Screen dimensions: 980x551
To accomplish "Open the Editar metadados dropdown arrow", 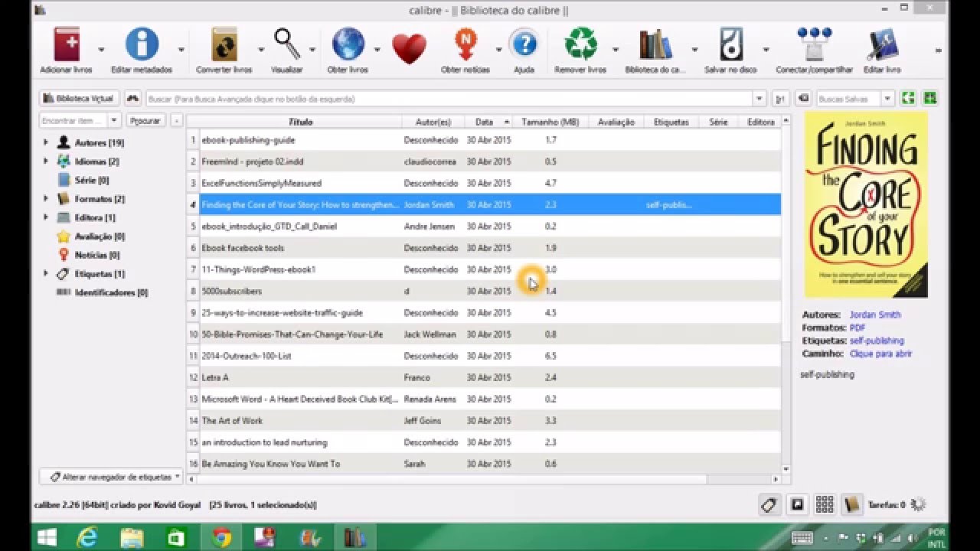I will [x=181, y=50].
